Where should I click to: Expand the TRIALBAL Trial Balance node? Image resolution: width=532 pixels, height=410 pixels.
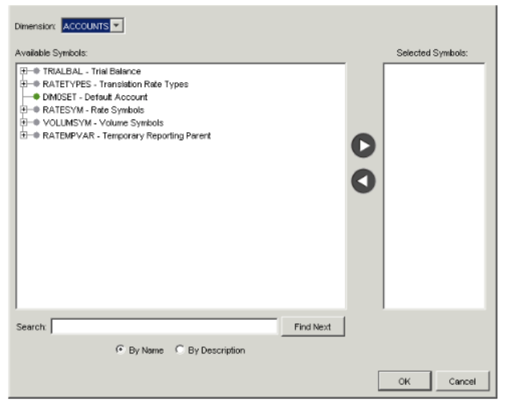tap(24, 71)
